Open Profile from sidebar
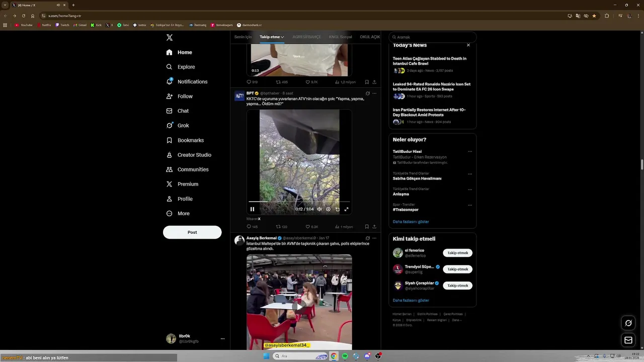The height and width of the screenshot is (362, 644). click(x=179, y=199)
